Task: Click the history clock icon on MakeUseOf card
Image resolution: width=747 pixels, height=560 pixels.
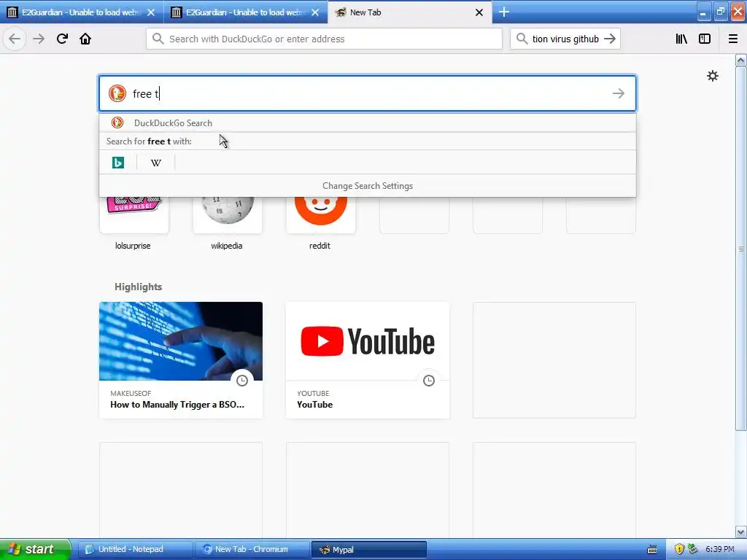Action: coord(242,381)
